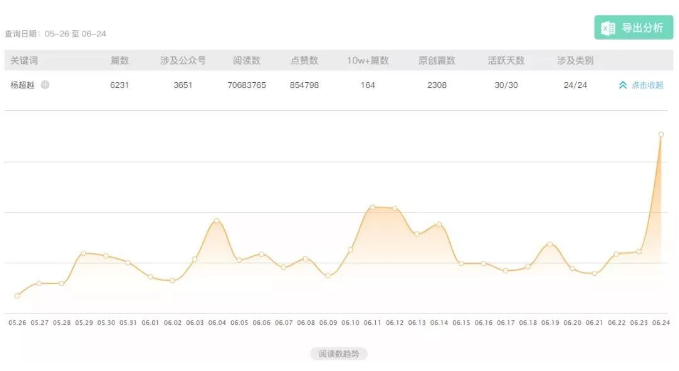The width and height of the screenshot is (679, 371).
Task: Click the chart data point for 06.24
Action: pyautogui.click(x=661, y=135)
